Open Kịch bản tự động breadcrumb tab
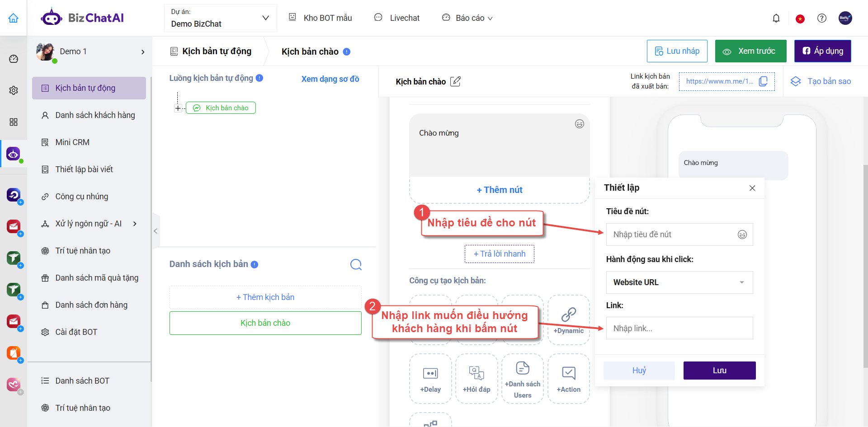The width and height of the screenshot is (868, 427). [x=211, y=51]
